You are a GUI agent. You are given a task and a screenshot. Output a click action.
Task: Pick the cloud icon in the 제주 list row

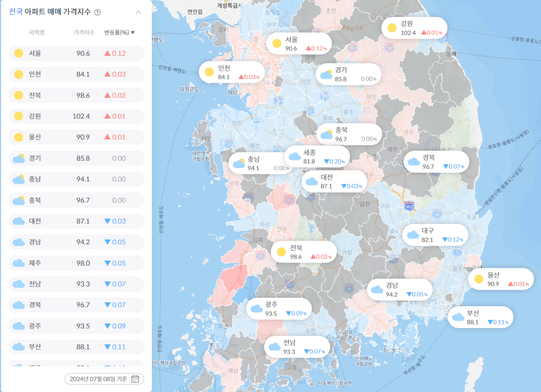(x=19, y=263)
